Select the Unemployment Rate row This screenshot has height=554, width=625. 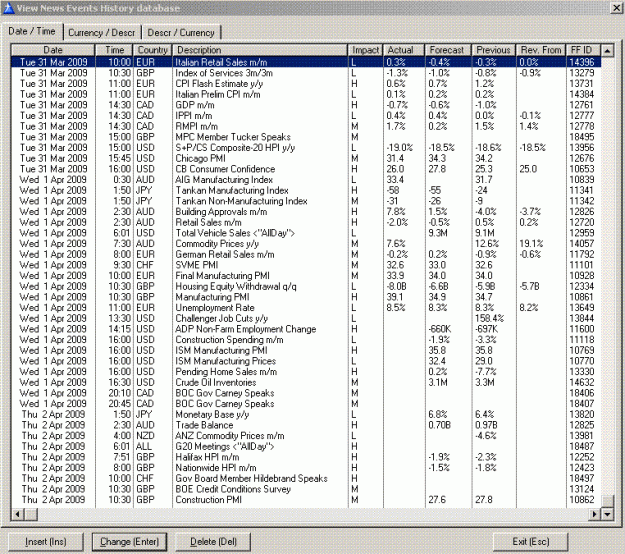point(306,308)
